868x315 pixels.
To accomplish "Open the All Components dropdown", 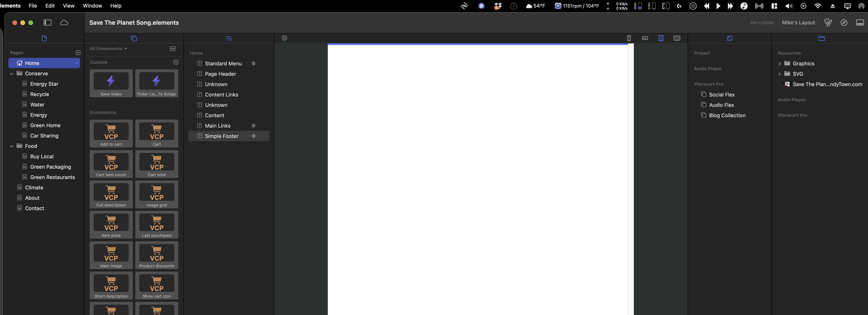I will 108,49.
